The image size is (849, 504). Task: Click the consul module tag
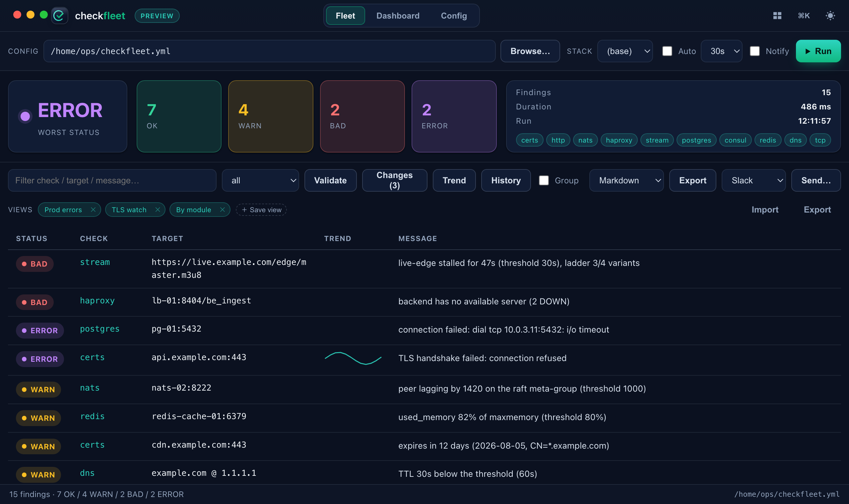735,140
